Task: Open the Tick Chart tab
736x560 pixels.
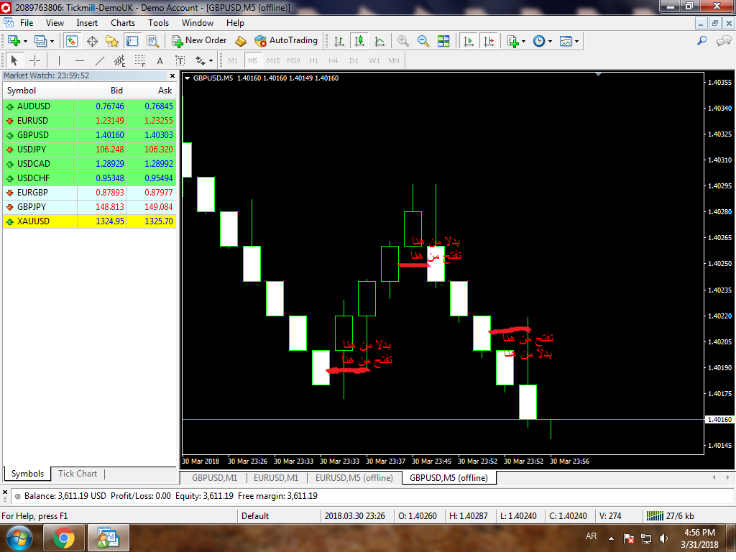Action: 77,474
